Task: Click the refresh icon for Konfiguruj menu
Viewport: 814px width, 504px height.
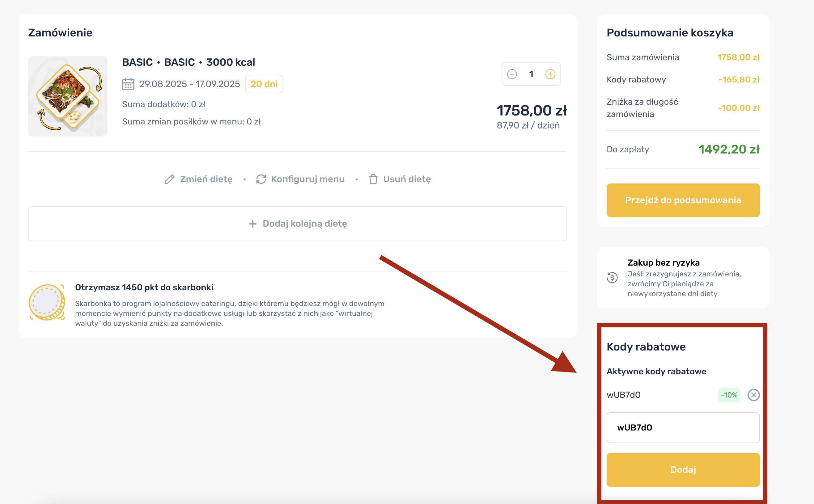Action: (x=261, y=179)
